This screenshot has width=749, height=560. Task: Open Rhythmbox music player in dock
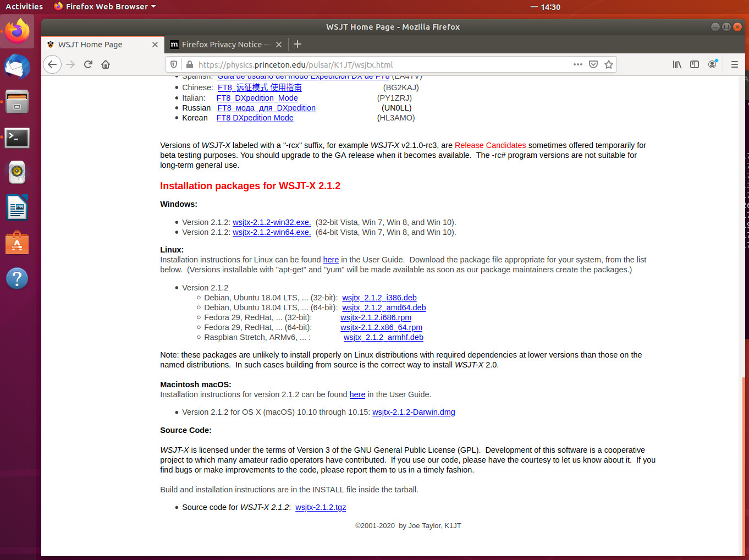tap(17, 173)
